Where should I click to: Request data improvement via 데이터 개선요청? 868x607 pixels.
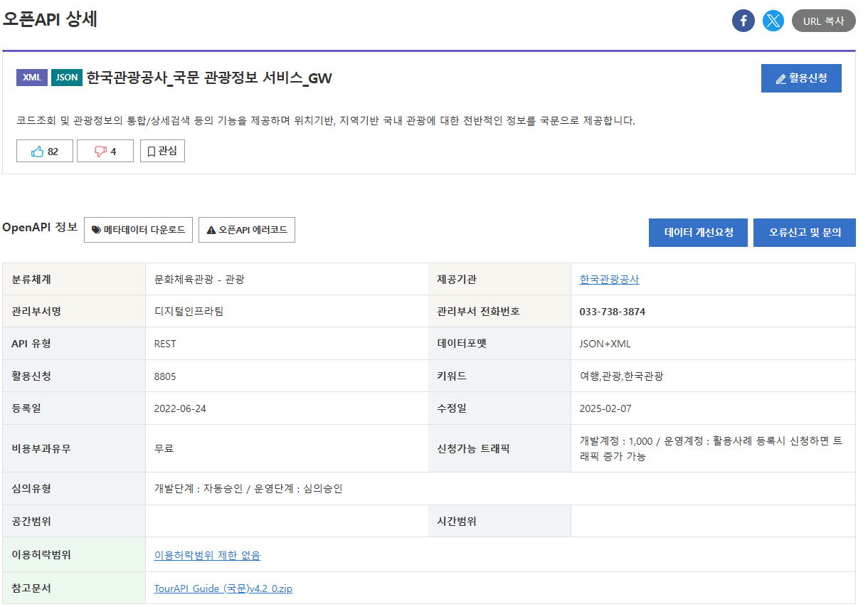tap(698, 233)
